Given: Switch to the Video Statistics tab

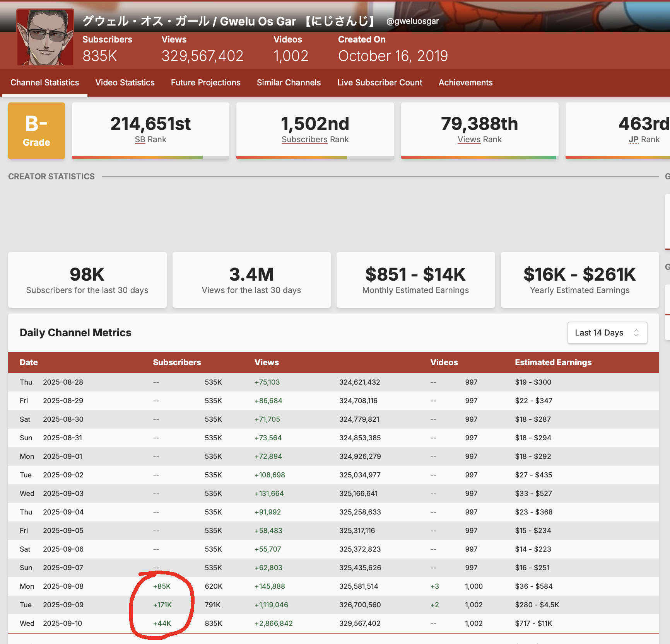Looking at the screenshot, I should [125, 83].
